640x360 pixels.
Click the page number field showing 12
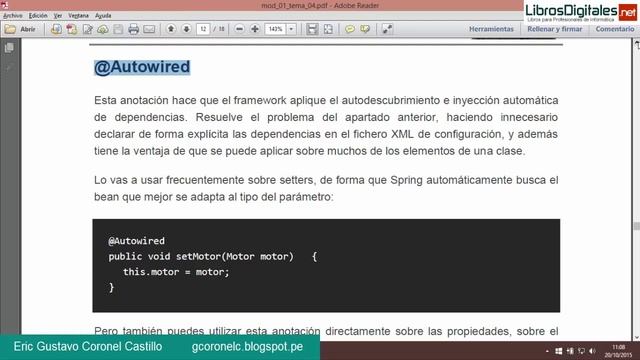pyautogui.click(x=203, y=29)
